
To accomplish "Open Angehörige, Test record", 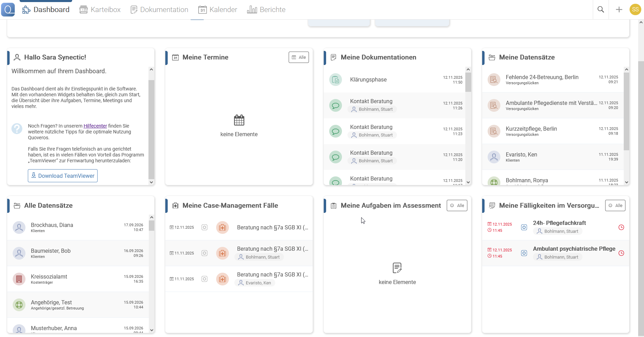I will tap(78, 305).
